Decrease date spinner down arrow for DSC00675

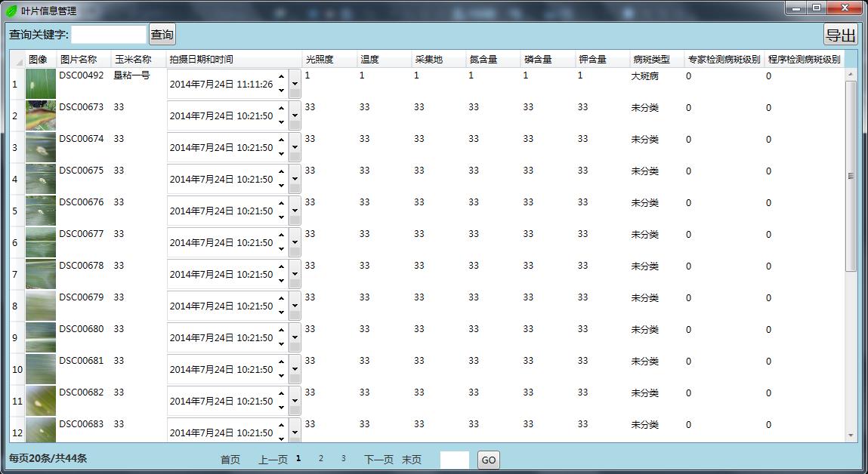pyautogui.click(x=282, y=186)
